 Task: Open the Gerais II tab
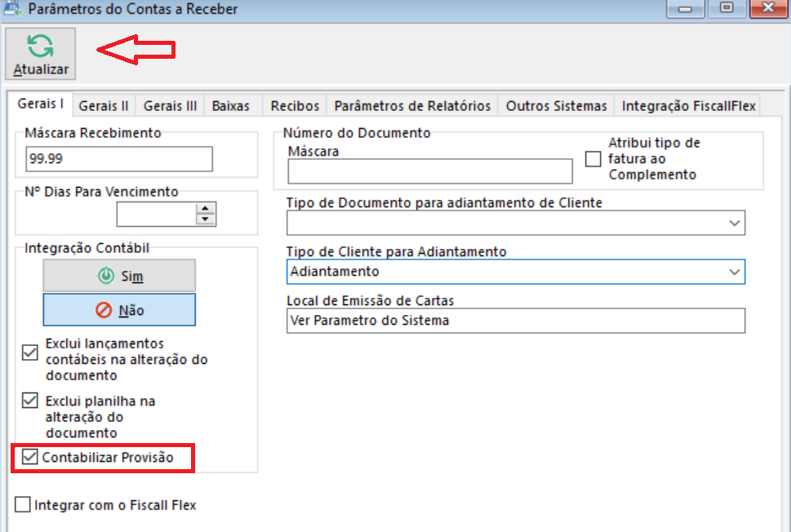(104, 106)
